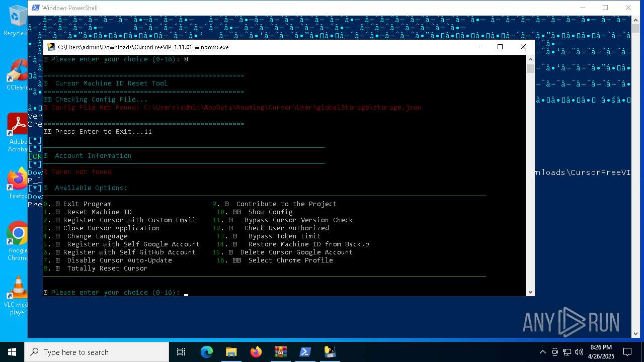
Task: Switch to the CursorFreeVIP taskbar button
Action: coord(330,352)
